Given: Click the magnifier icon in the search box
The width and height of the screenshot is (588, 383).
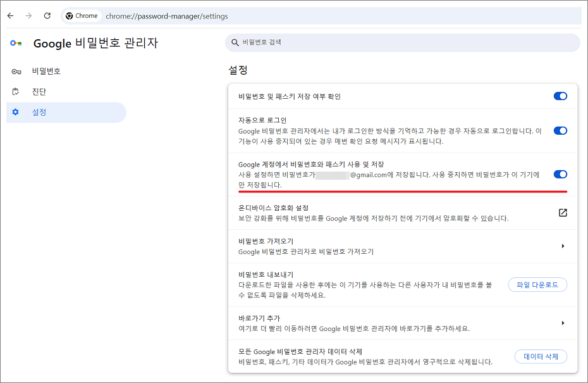Looking at the screenshot, I should pyautogui.click(x=235, y=42).
